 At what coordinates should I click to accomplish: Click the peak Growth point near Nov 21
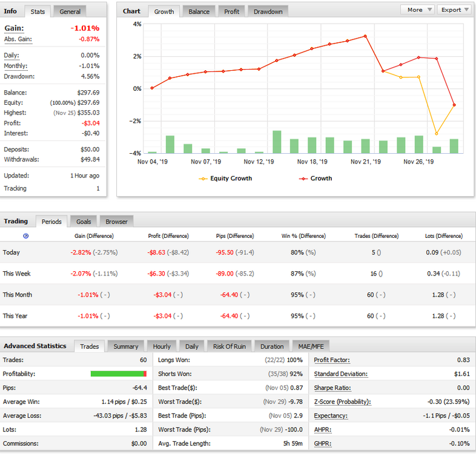365,36
